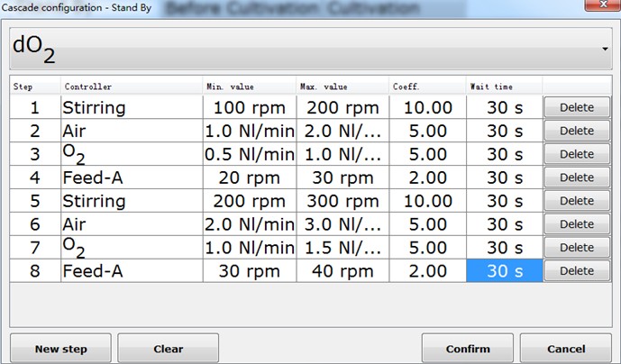Confirm the cascade configuration

[x=468, y=349]
